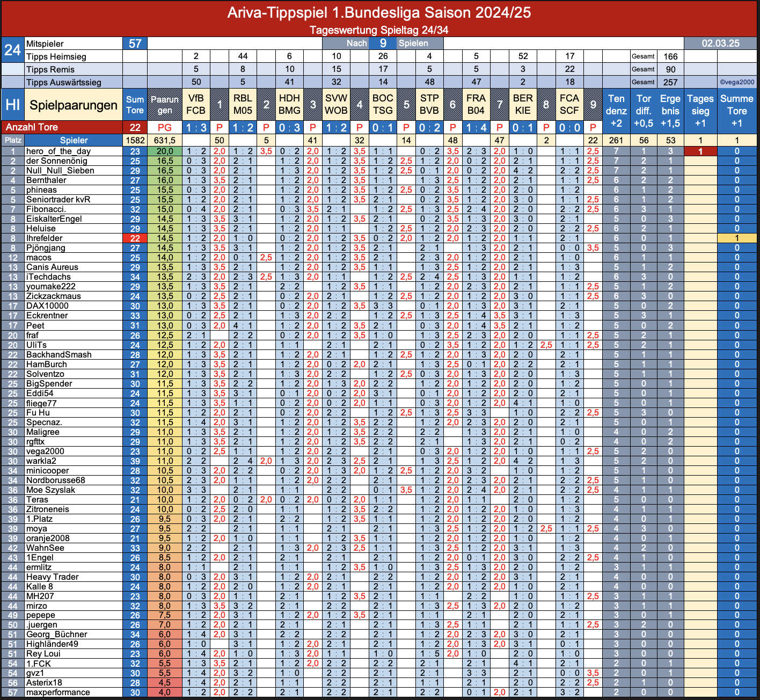Click player name 'Zickzackmaus'
This screenshot has height=700, width=760.
coord(53,296)
